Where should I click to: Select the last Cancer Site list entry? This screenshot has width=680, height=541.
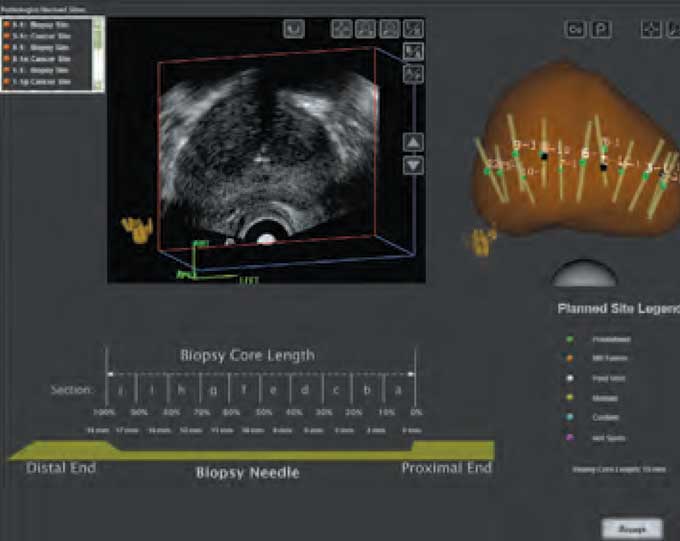click(x=47, y=82)
